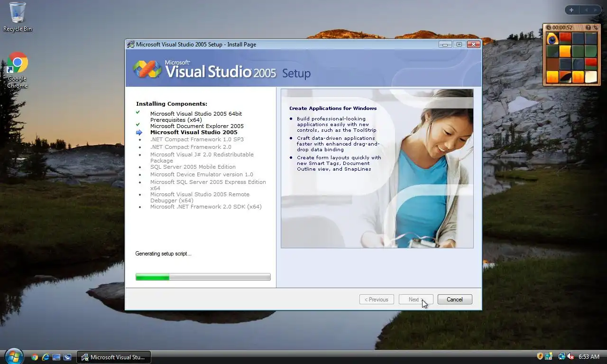Minimize the Visual Studio Setup window
This screenshot has height=364, width=607.
pyautogui.click(x=445, y=45)
